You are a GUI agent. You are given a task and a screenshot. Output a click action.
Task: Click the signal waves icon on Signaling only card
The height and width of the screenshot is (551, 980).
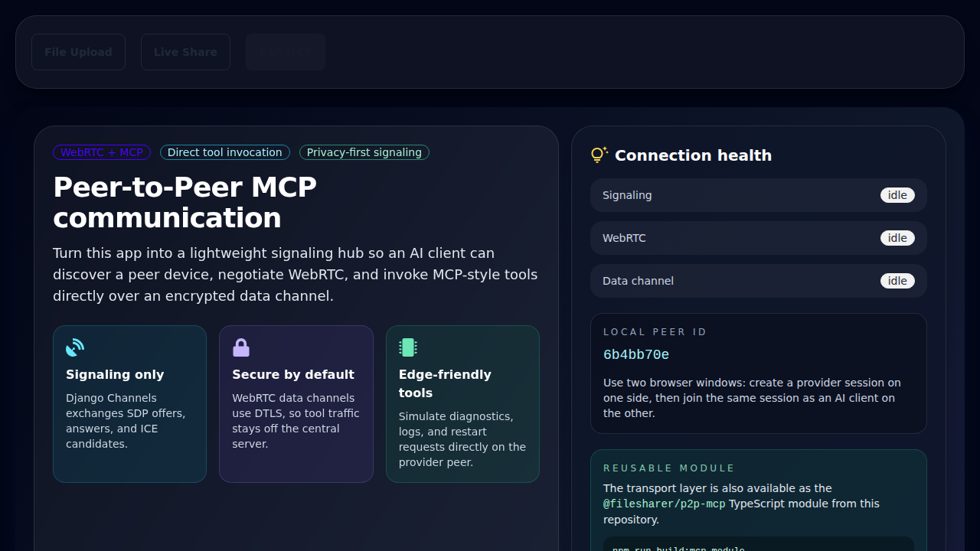pyautogui.click(x=74, y=347)
